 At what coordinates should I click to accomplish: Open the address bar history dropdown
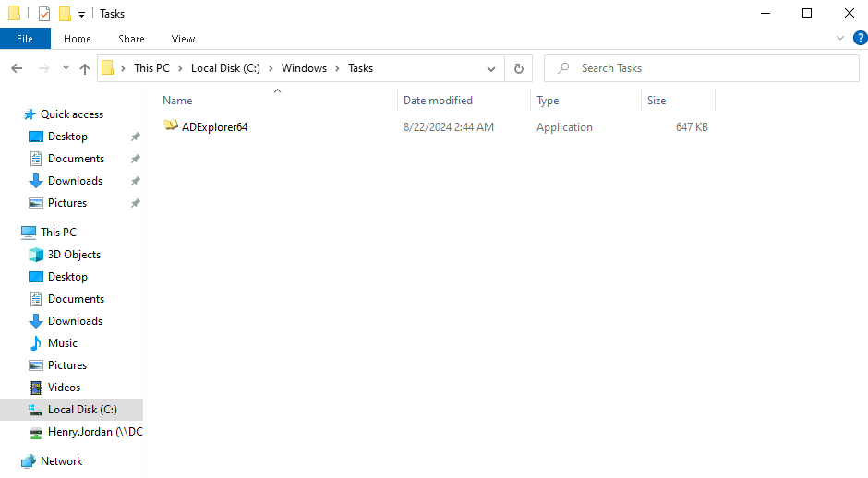coord(491,68)
